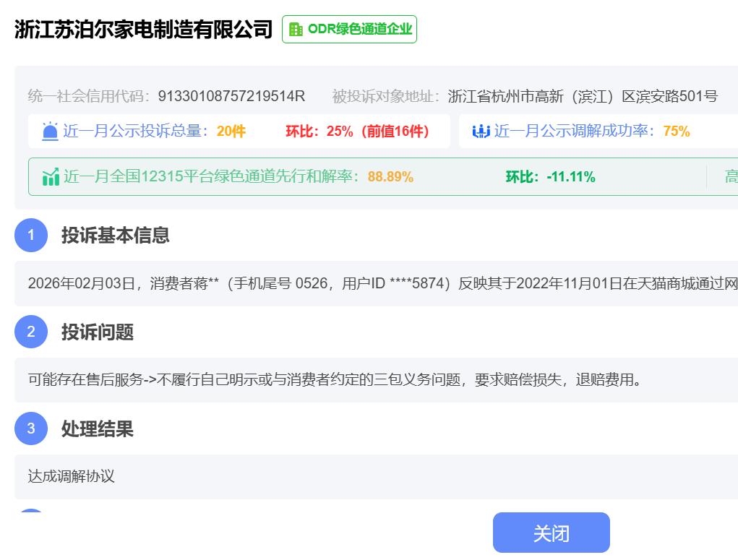The height and width of the screenshot is (560, 738).
Task: Click the blue alarm bell icon
Action: pos(50,132)
